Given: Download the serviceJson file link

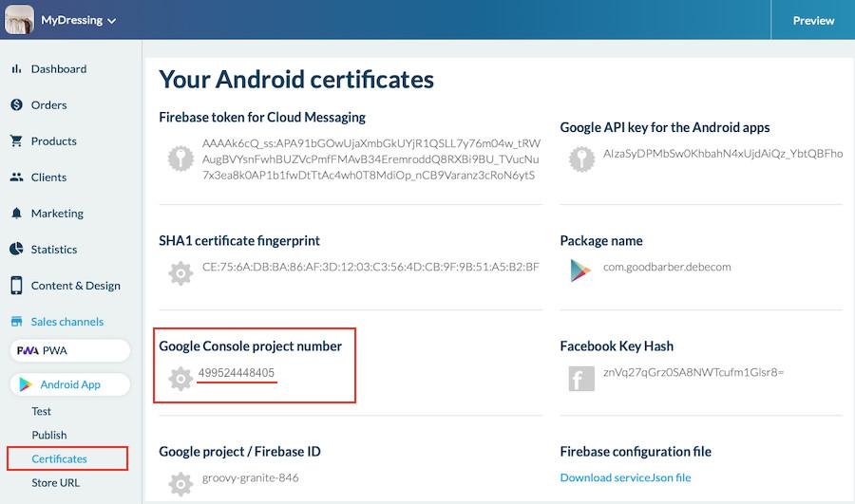Looking at the screenshot, I should (625, 477).
